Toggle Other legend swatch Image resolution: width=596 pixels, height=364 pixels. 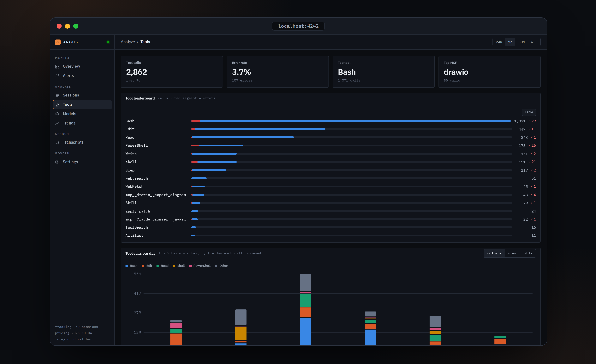click(x=216, y=266)
